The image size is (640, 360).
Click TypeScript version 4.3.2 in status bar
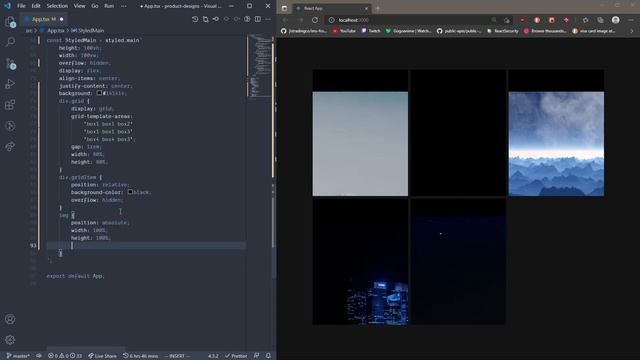213,356
